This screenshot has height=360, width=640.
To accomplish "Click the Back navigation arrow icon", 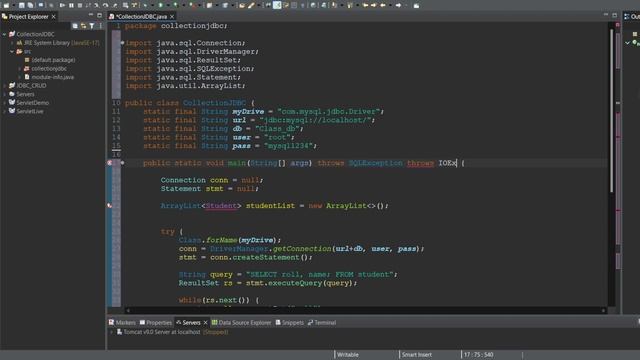I will click(x=382, y=5).
